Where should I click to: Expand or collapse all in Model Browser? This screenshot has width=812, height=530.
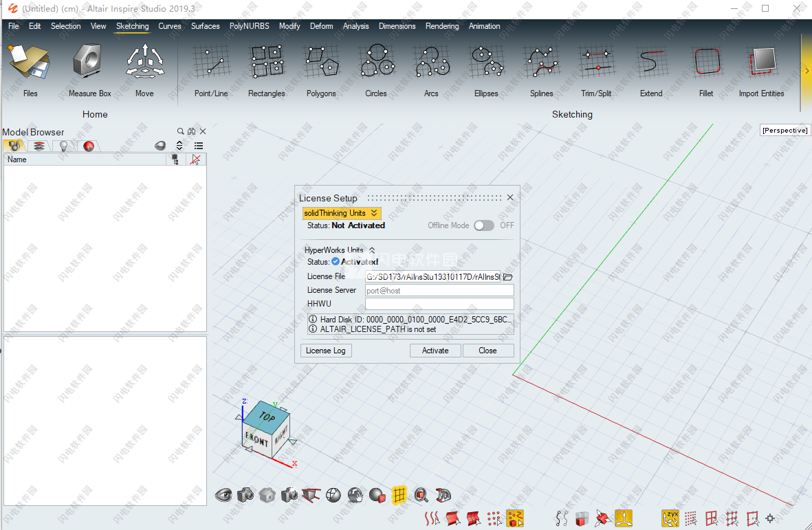tap(179, 146)
